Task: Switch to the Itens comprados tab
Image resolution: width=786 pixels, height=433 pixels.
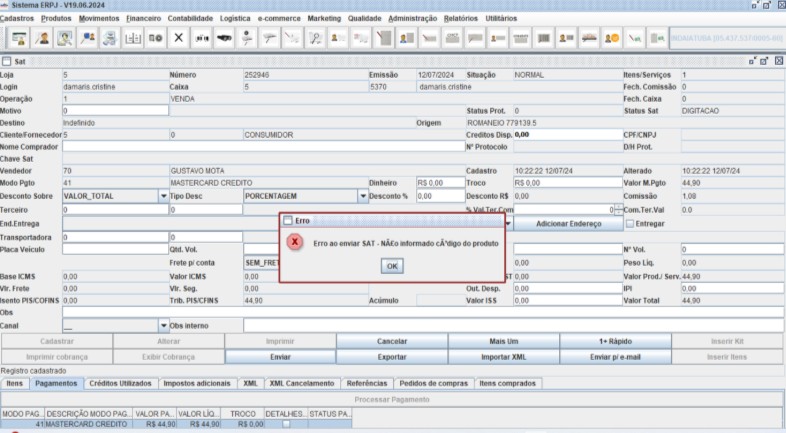Action: (507, 383)
